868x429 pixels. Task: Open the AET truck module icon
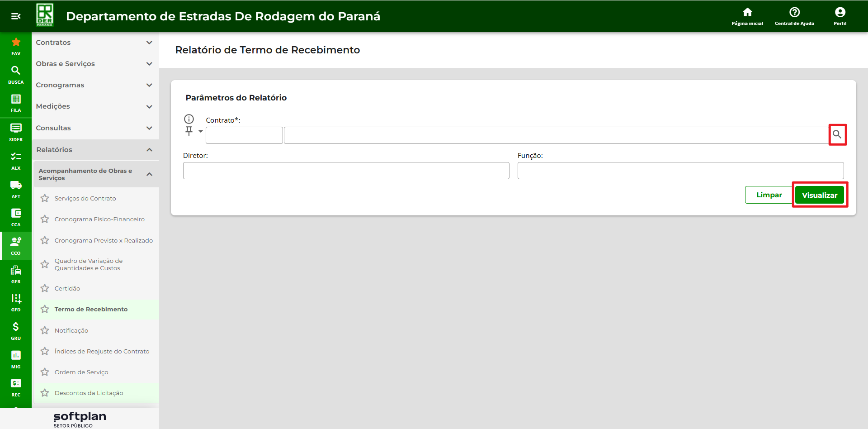(x=16, y=189)
